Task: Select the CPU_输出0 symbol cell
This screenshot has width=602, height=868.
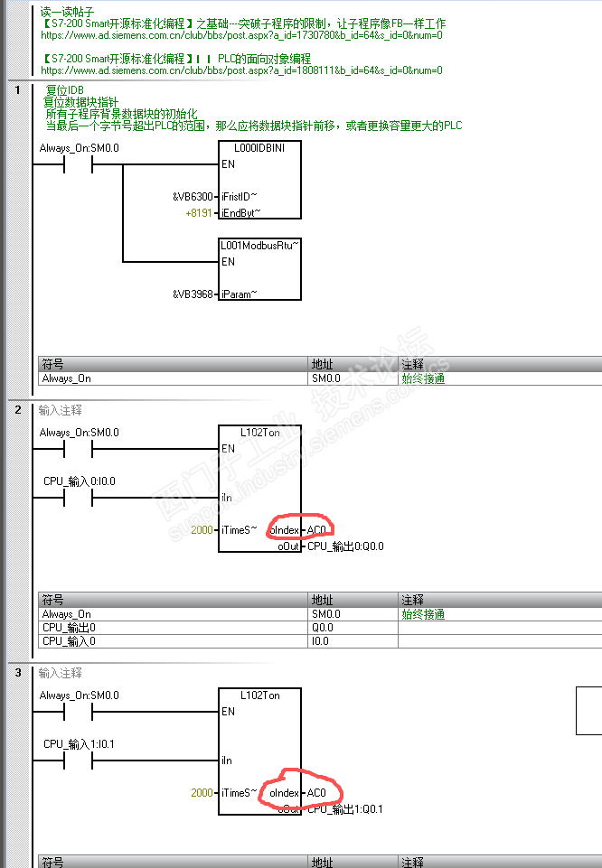Action: (173, 627)
